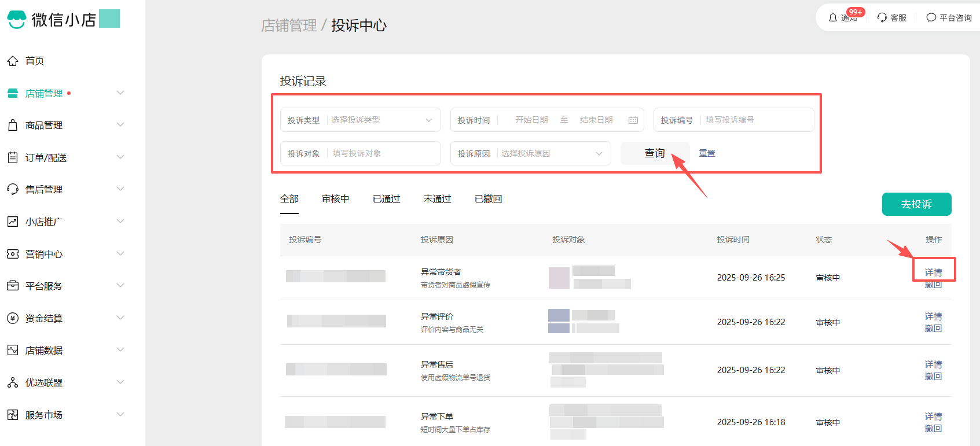Open 客服 headset icon in top bar
This screenshot has width=980, height=446.
click(882, 17)
